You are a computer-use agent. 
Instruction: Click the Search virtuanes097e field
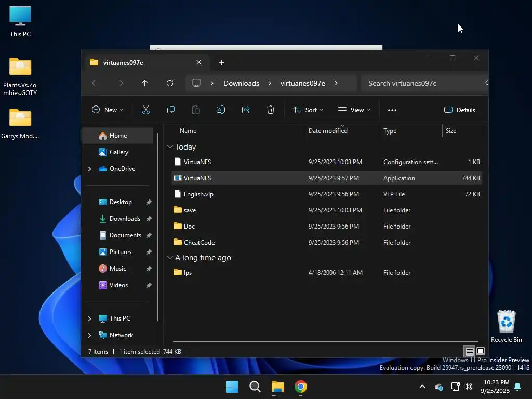[424, 83]
